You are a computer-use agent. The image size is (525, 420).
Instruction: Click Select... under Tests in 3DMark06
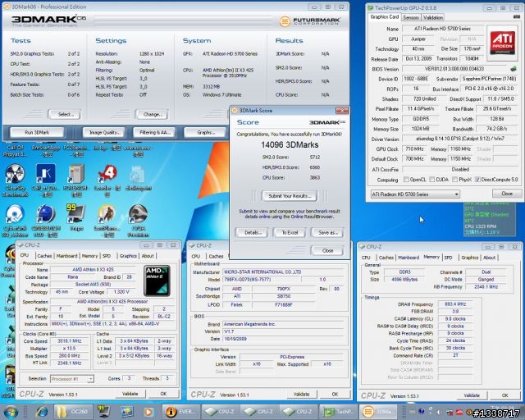click(66, 115)
